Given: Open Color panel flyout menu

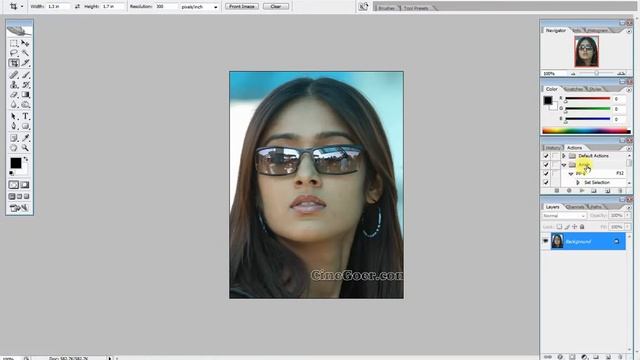Looking at the screenshot, I should click(629, 89).
